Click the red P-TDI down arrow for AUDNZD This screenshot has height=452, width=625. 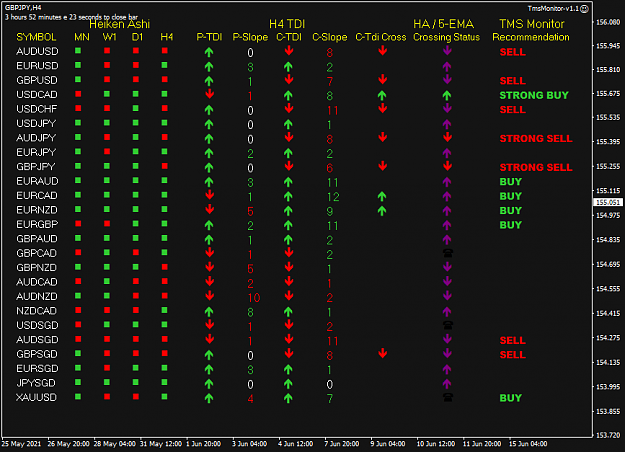(x=209, y=296)
